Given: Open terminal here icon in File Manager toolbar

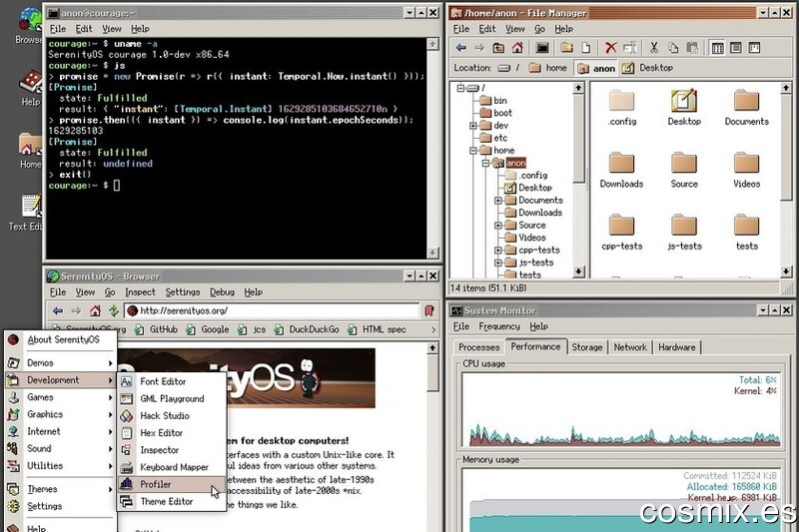Looking at the screenshot, I should point(542,48).
